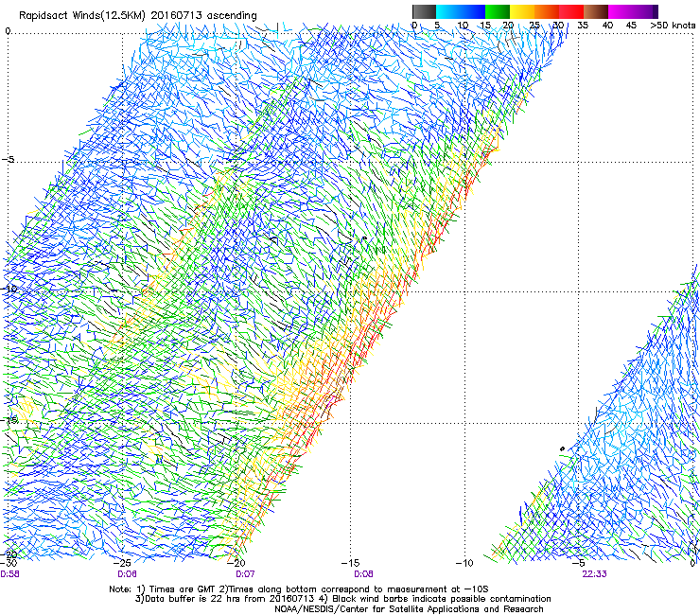The image size is (700, 615).
Task: Click the cyan-to-blue 5-15 knots legend swatch
Action: [x=461, y=11]
